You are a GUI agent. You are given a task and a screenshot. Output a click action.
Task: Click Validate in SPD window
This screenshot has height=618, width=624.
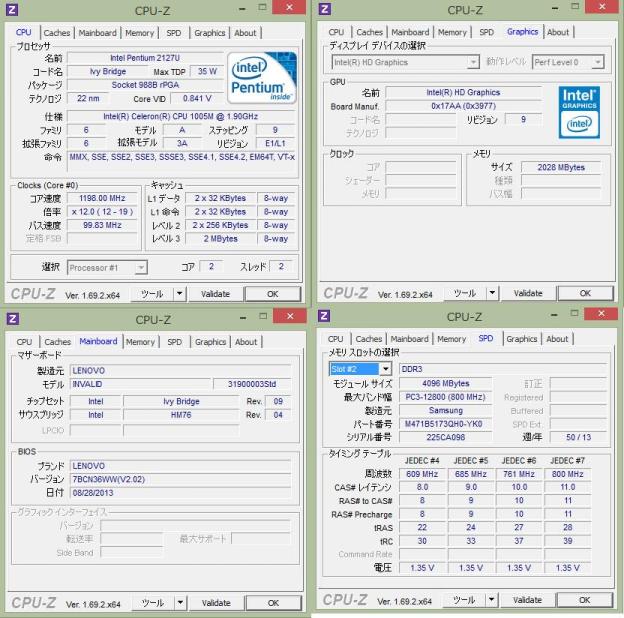pos(527,600)
